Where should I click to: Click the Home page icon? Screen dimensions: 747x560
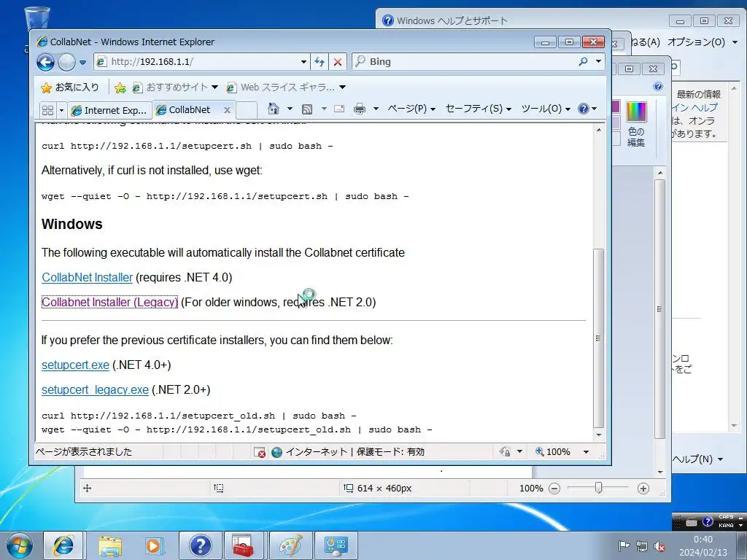tap(274, 109)
